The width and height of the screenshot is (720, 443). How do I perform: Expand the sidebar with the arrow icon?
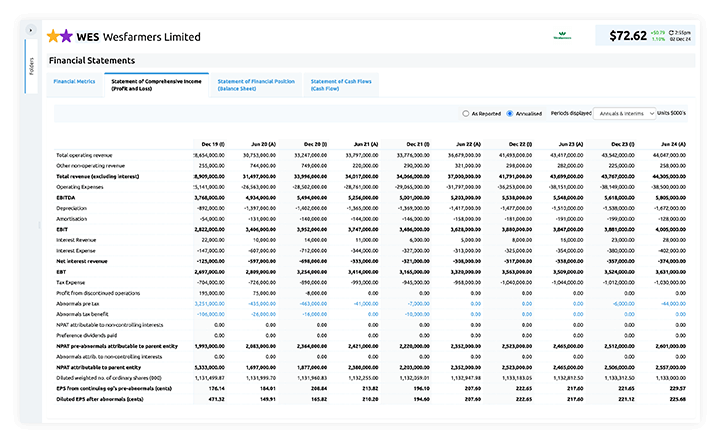[x=30, y=32]
